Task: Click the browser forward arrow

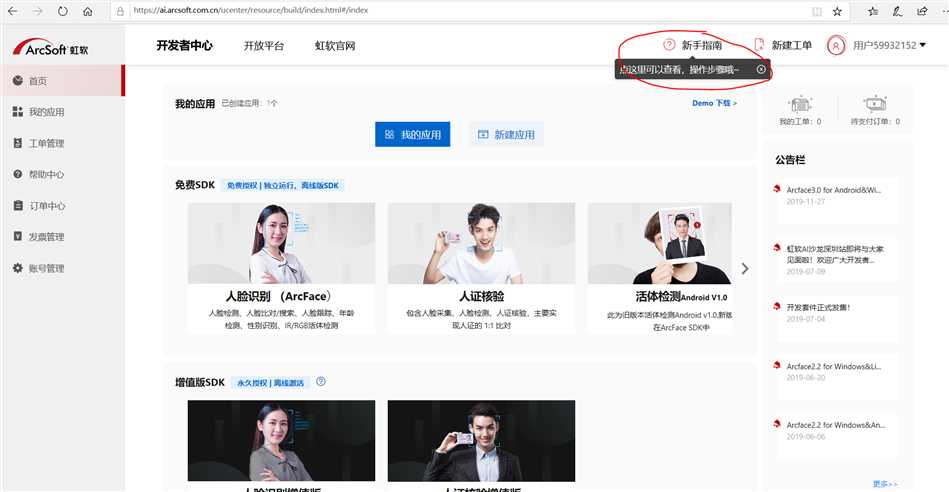Action: [x=38, y=11]
